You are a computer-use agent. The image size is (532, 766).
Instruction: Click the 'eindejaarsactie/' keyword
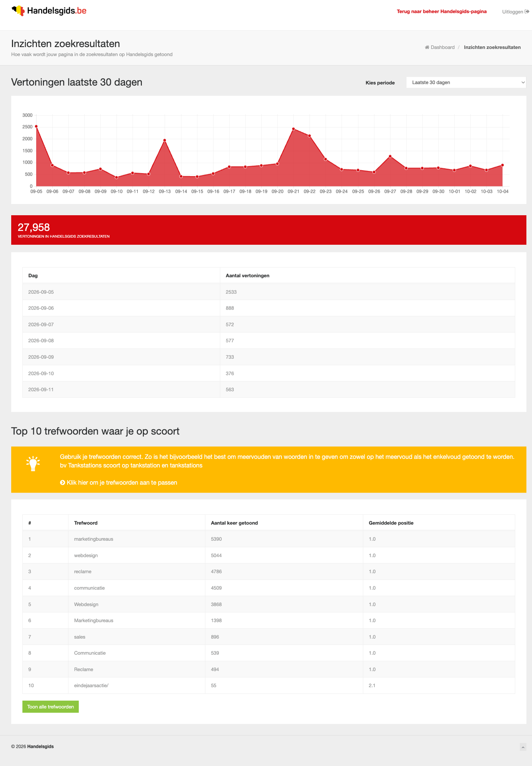coord(91,686)
